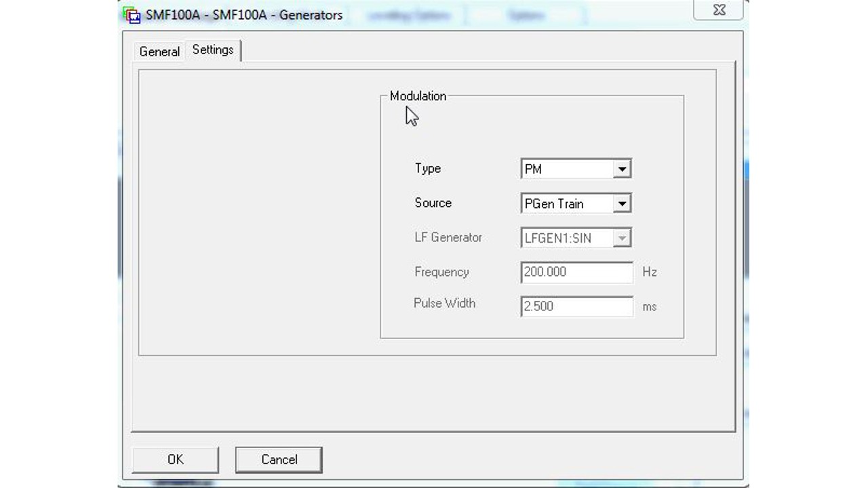Confirm settings with the OK button
Screen dimensions: 868x488
[x=176, y=460]
